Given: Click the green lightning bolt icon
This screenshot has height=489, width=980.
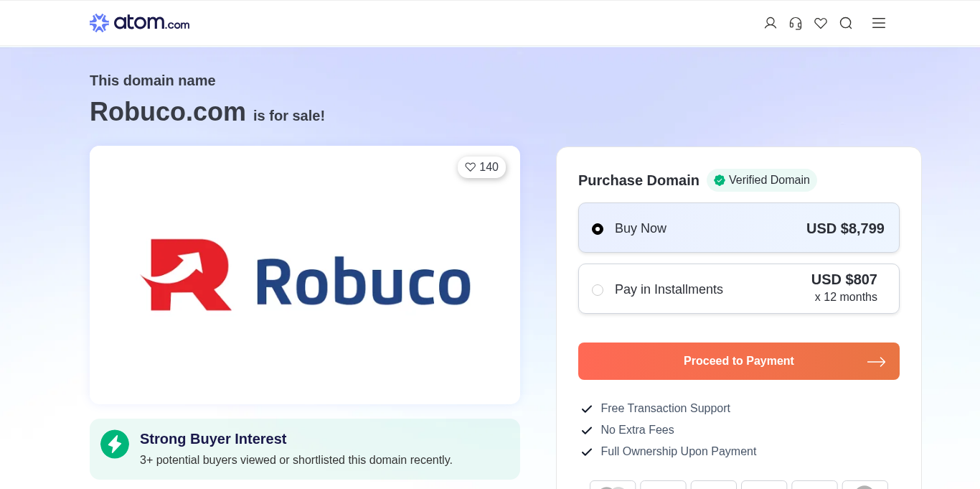Looking at the screenshot, I should coord(115,444).
